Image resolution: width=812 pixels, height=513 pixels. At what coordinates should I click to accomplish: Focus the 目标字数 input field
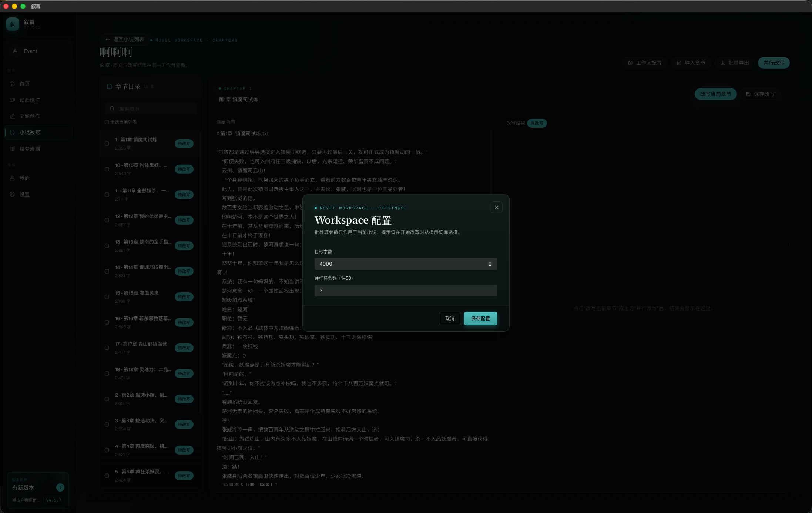[406, 264]
